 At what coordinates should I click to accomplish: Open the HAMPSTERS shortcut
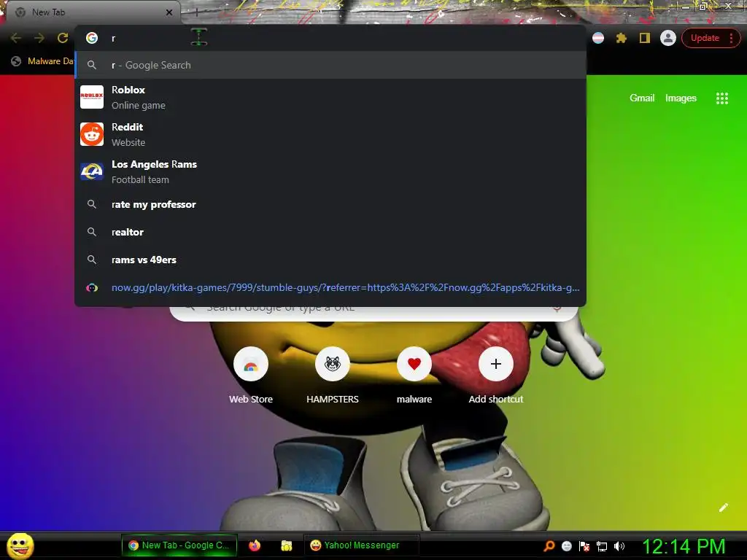pyautogui.click(x=333, y=376)
